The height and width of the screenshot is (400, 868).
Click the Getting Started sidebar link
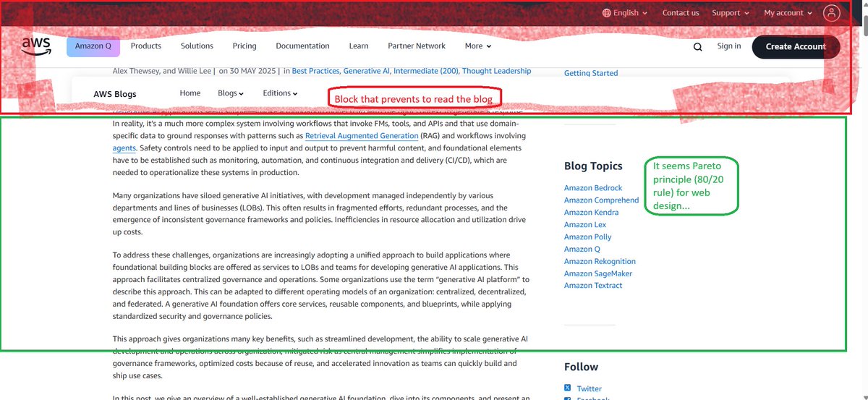(x=591, y=73)
